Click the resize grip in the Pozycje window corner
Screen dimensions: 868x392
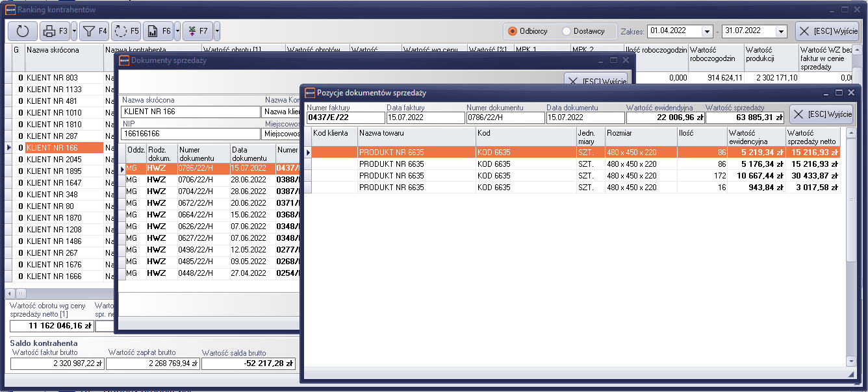(x=851, y=374)
